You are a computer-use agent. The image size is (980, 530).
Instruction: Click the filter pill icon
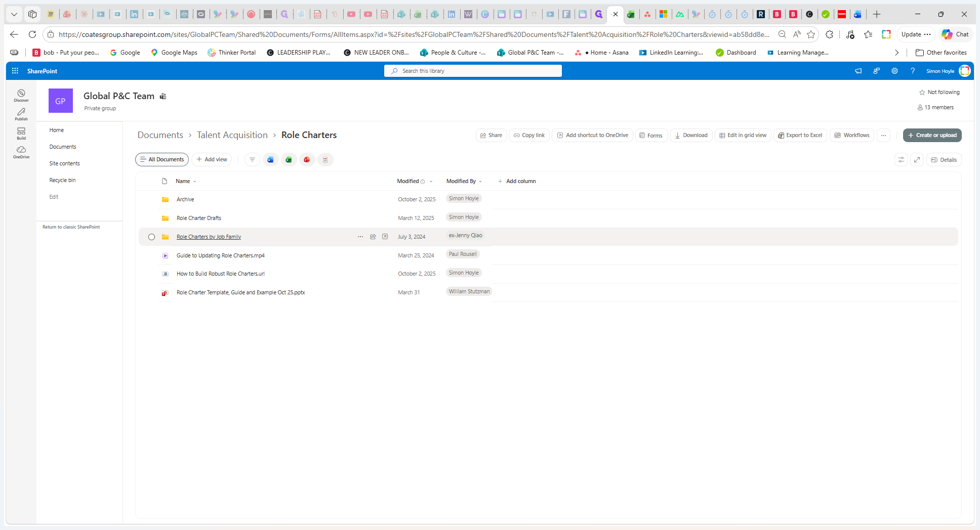tap(252, 159)
